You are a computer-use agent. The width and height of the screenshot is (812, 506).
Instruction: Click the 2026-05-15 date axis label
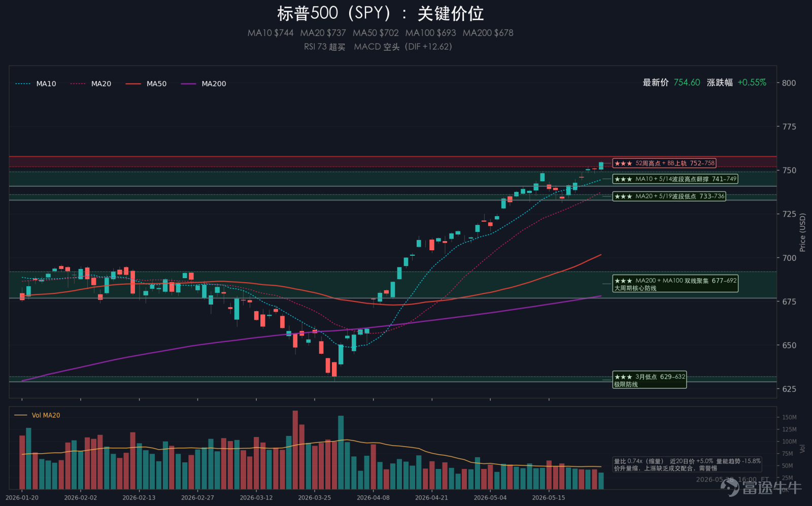point(549,497)
